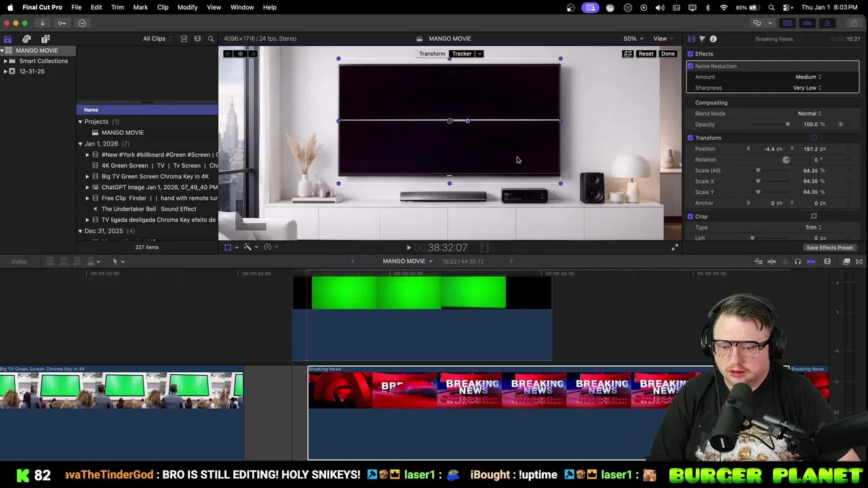Click Save Effects Preset button
The image size is (868, 488).
pyautogui.click(x=829, y=247)
